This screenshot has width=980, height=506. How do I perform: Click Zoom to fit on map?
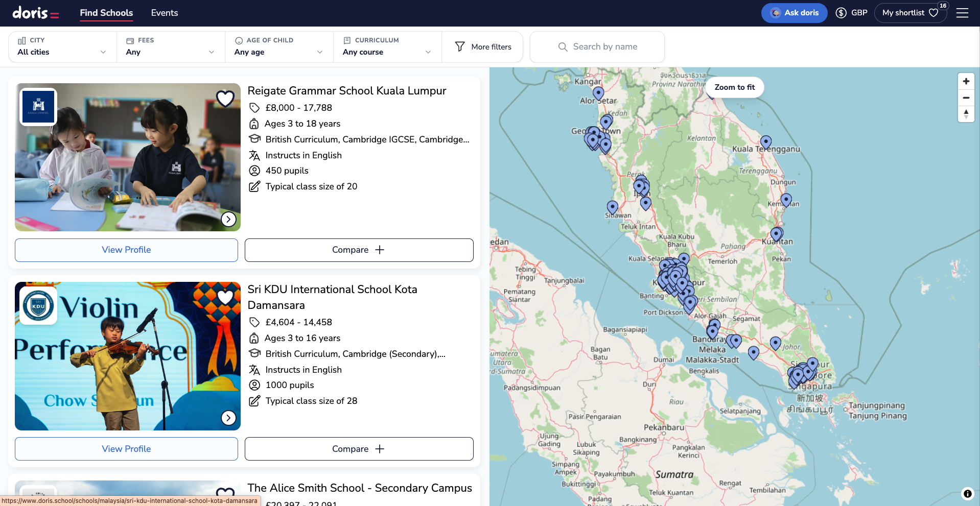(734, 87)
